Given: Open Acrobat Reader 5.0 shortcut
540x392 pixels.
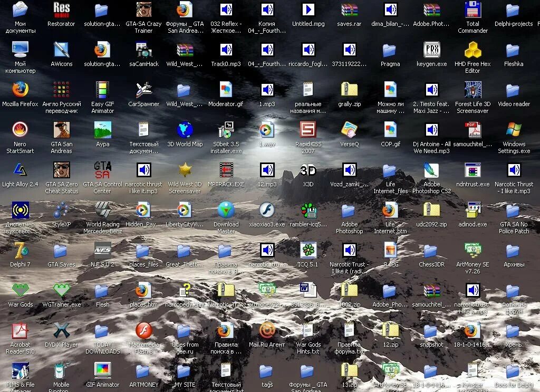Looking at the screenshot, I should pos(21,330).
